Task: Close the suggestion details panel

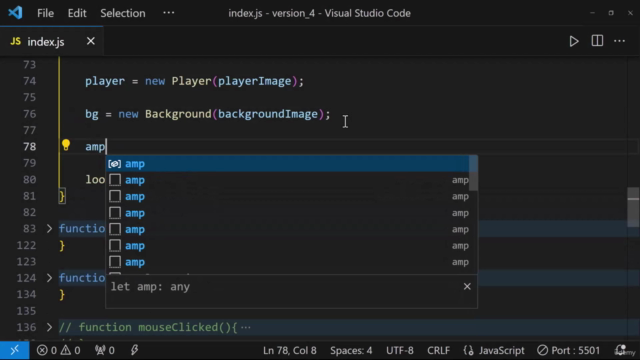Action: click(x=467, y=287)
